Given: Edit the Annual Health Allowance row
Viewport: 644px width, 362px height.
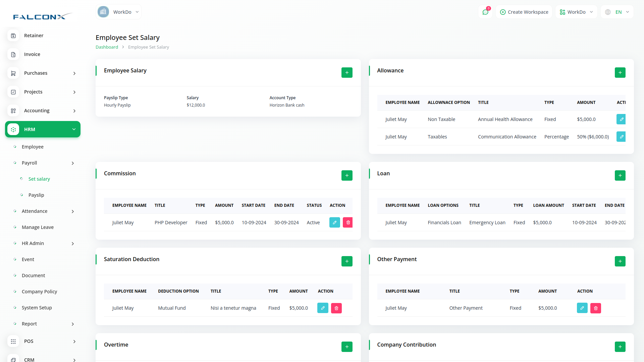Looking at the screenshot, I should pos(621,119).
